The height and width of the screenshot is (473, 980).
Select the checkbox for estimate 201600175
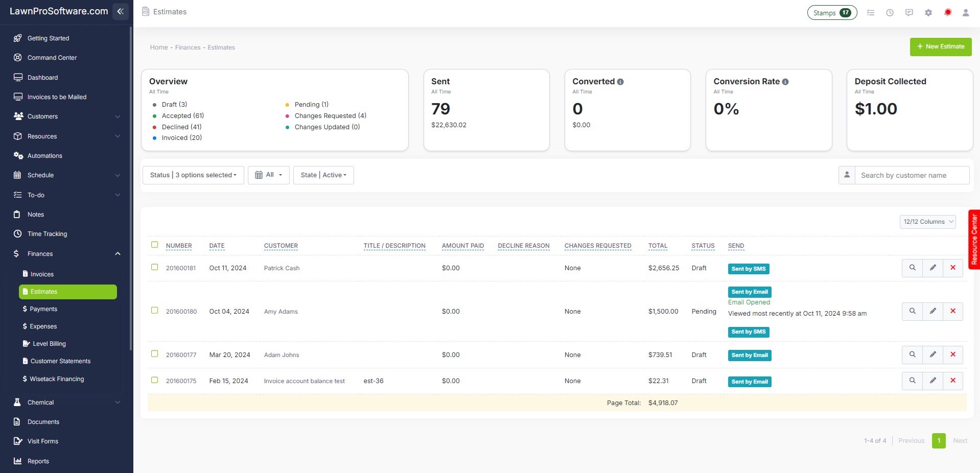tap(155, 380)
